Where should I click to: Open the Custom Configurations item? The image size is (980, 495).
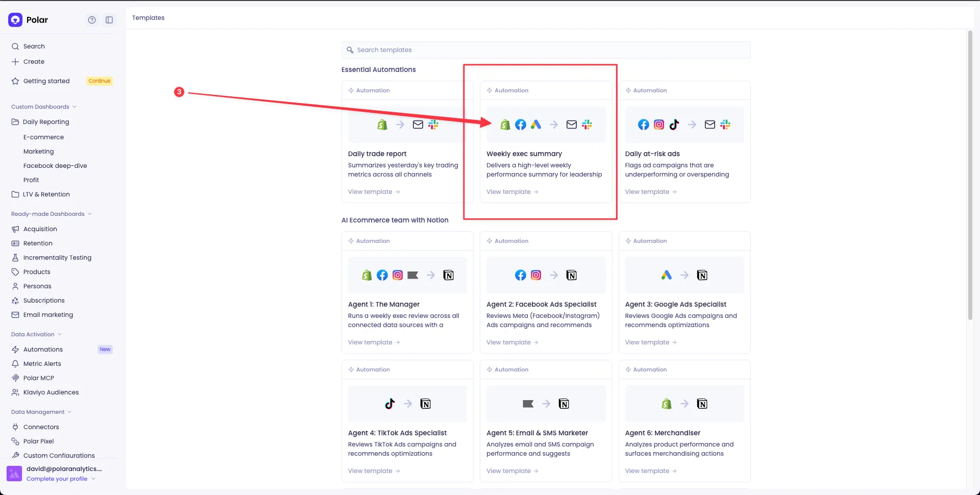coord(59,455)
